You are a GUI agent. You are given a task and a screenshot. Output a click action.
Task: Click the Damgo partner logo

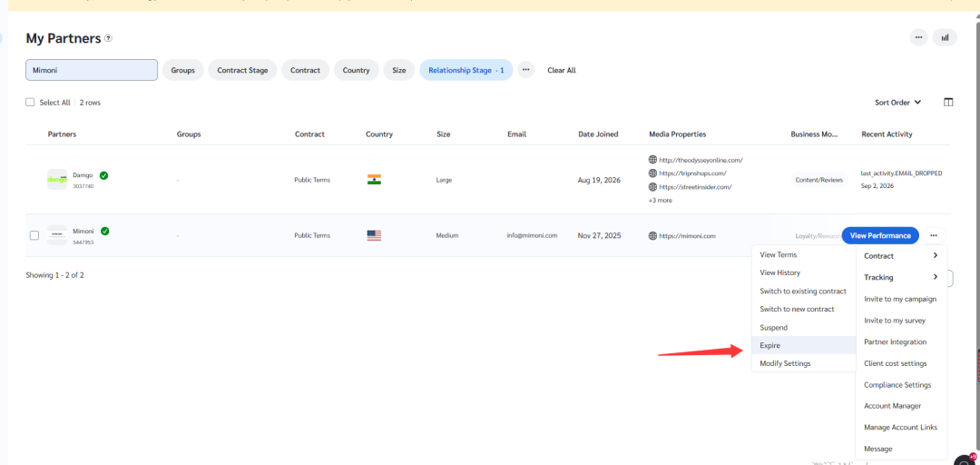[57, 180]
